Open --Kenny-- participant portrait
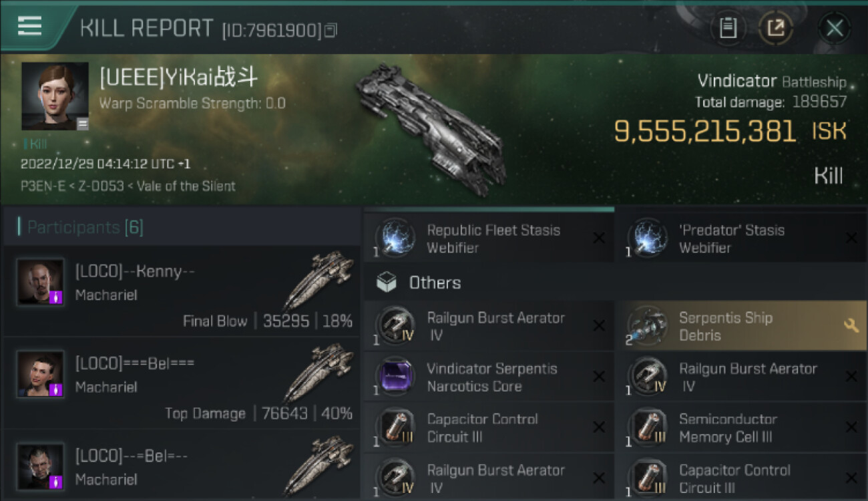This screenshot has height=501, width=868. pos(41,282)
